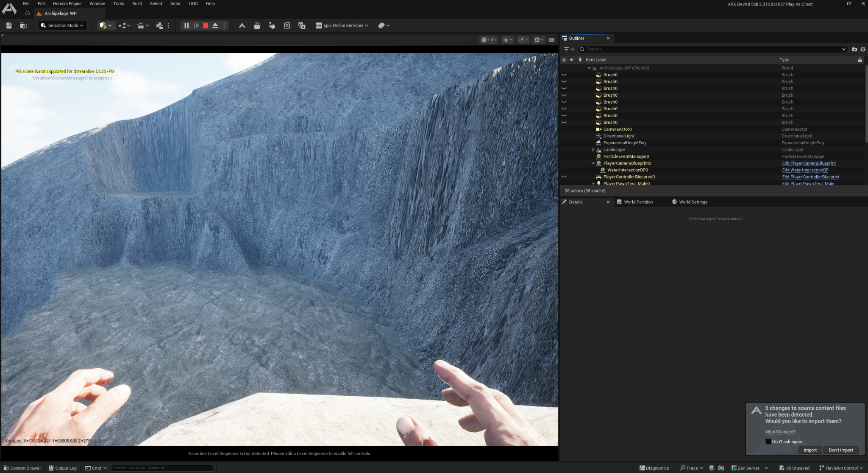This screenshot has height=473, width=868.
Task: Open the cinematics clapperboard dropdown
Action: (x=143, y=25)
